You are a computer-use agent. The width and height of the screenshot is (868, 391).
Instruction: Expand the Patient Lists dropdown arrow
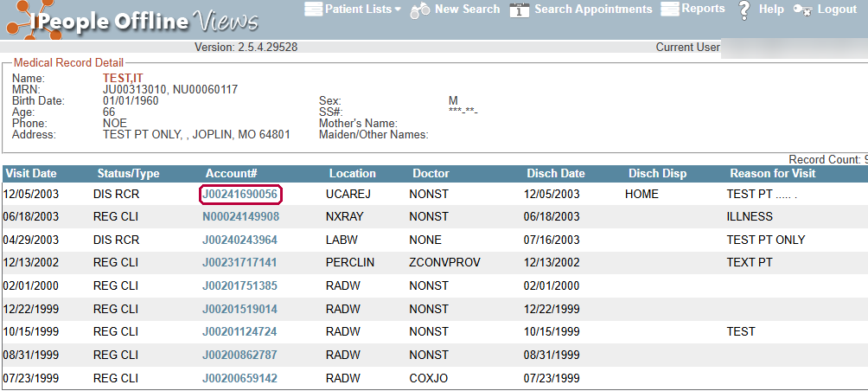[x=398, y=10]
